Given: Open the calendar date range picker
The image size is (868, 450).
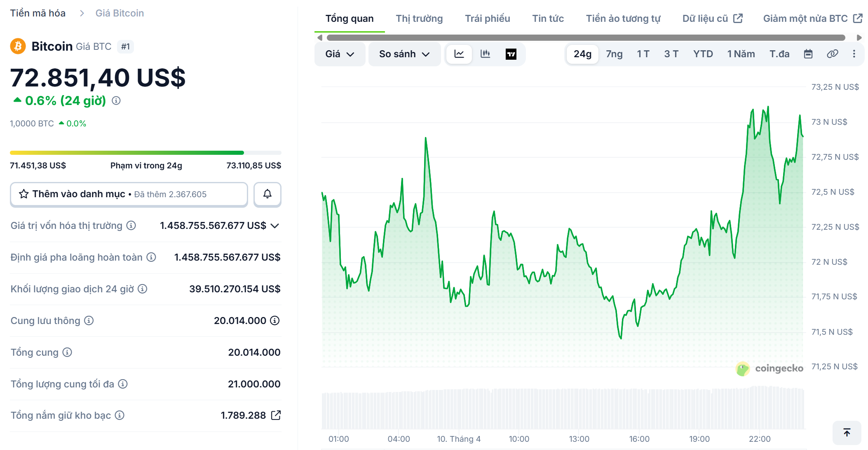Looking at the screenshot, I should coord(808,54).
